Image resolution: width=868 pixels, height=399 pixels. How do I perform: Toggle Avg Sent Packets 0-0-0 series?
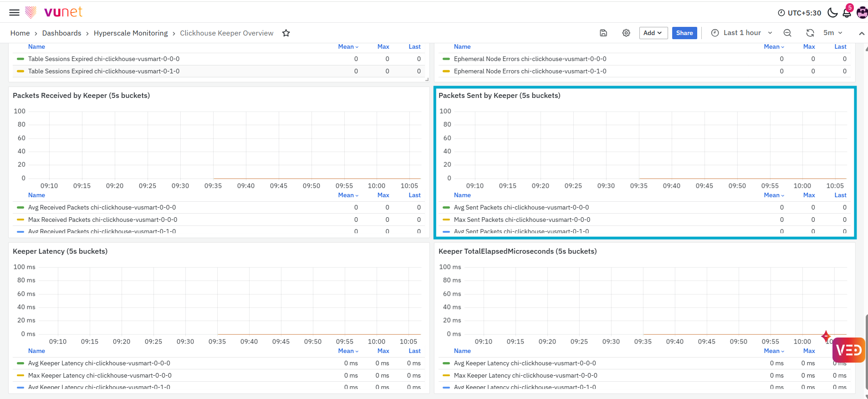(x=521, y=207)
